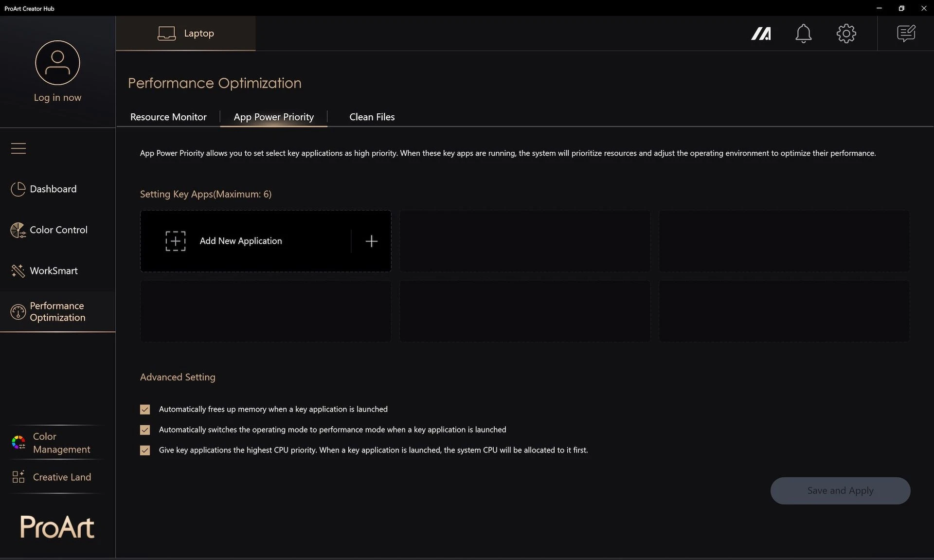Screen dimensions: 934x560
Task: Click the Performance Optimization page heading
Action: tap(215, 83)
